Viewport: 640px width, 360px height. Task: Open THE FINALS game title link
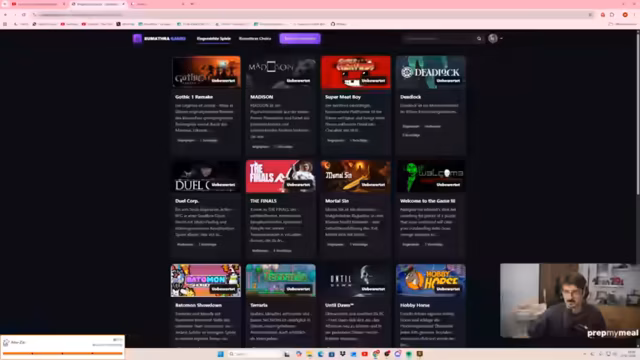click(x=263, y=201)
